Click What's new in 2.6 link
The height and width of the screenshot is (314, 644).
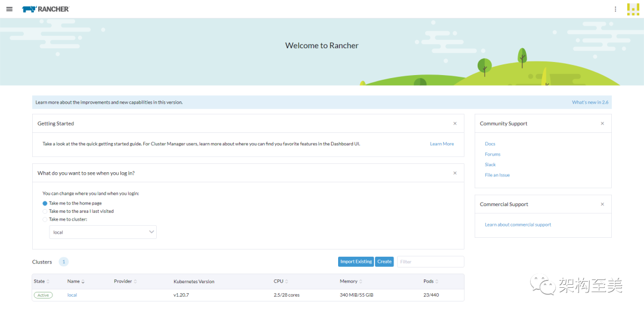590,102
